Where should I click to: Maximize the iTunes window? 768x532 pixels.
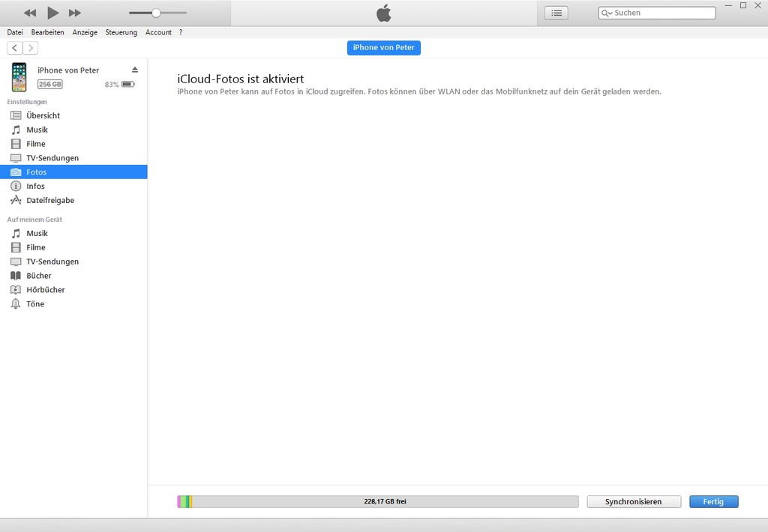(743, 5)
